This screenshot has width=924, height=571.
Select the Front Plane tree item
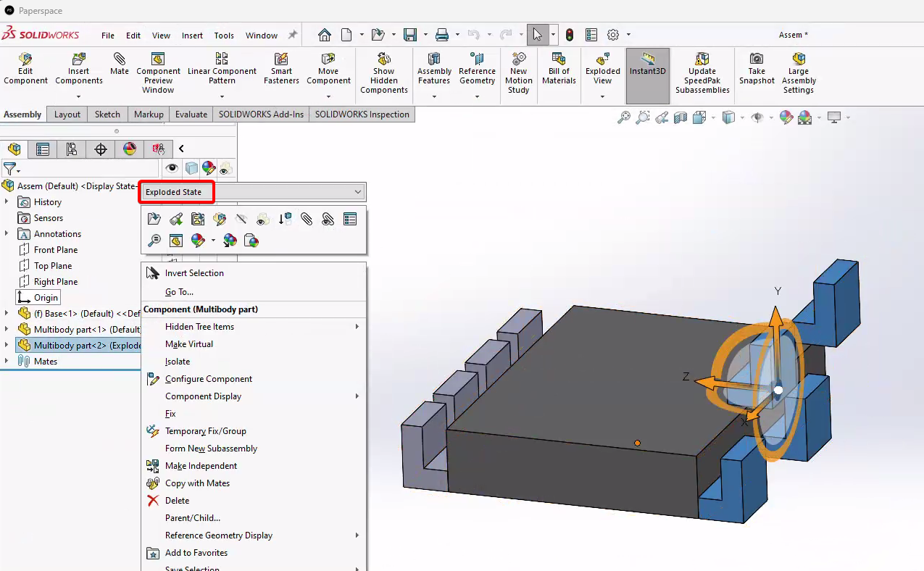(56, 250)
